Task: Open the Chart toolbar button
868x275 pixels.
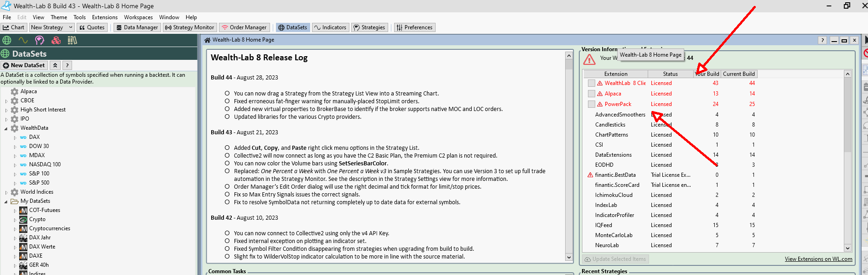Action: (14, 27)
